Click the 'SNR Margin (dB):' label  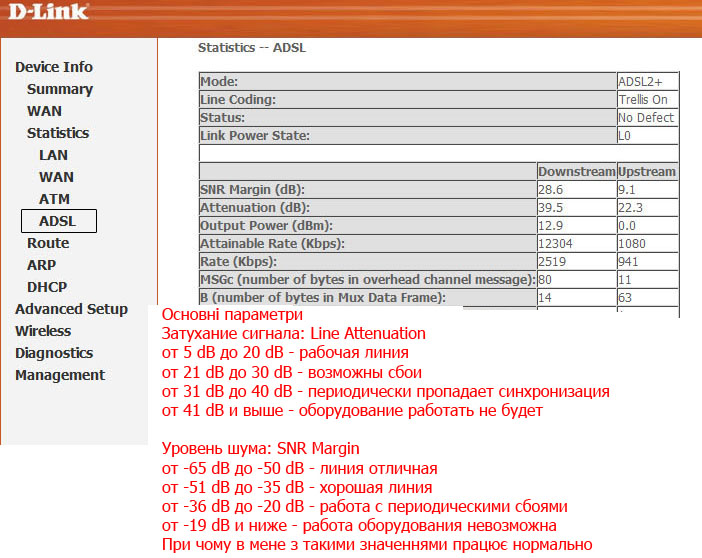(252, 189)
